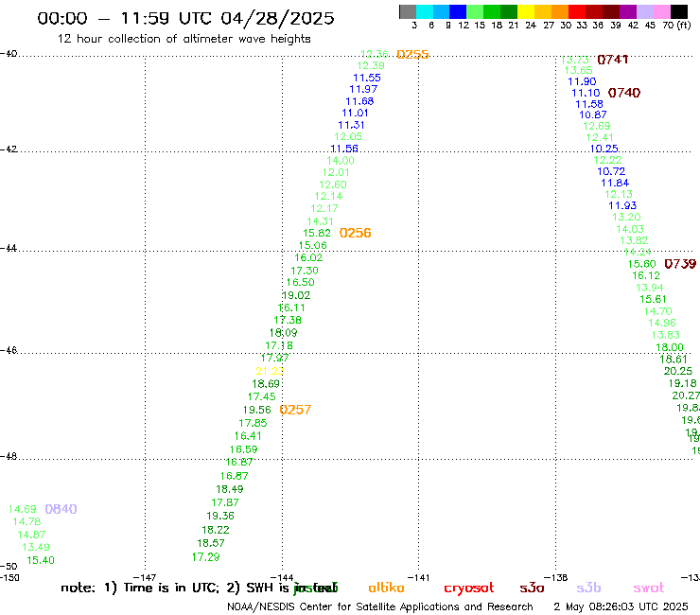Click wave height value 13.73
The height and width of the screenshot is (615, 700).
(x=575, y=60)
